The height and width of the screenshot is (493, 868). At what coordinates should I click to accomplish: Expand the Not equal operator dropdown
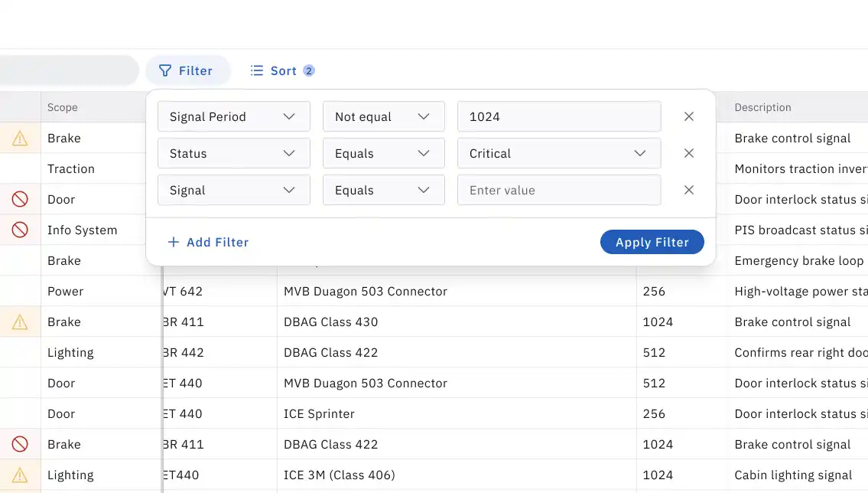384,116
